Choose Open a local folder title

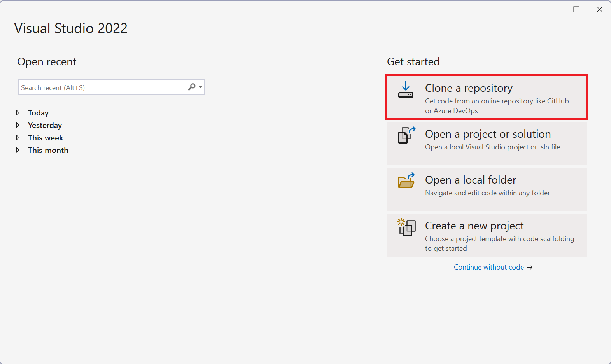[471, 180]
